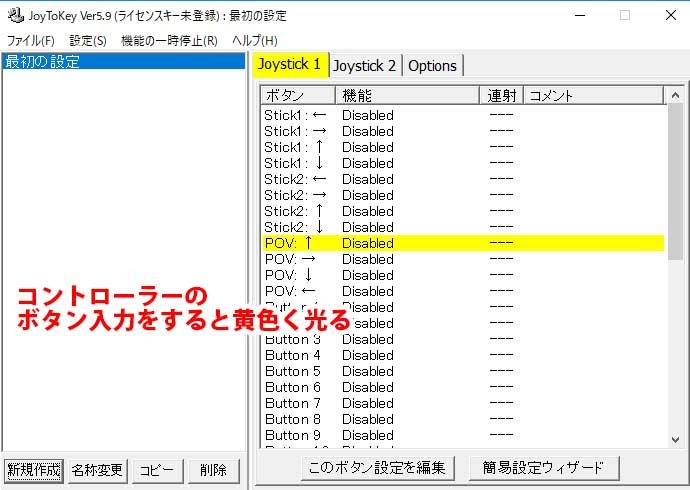Select the 最初の設定 profile in the list
This screenshot has height=490, width=690.
pyautogui.click(x=123, y=61)
